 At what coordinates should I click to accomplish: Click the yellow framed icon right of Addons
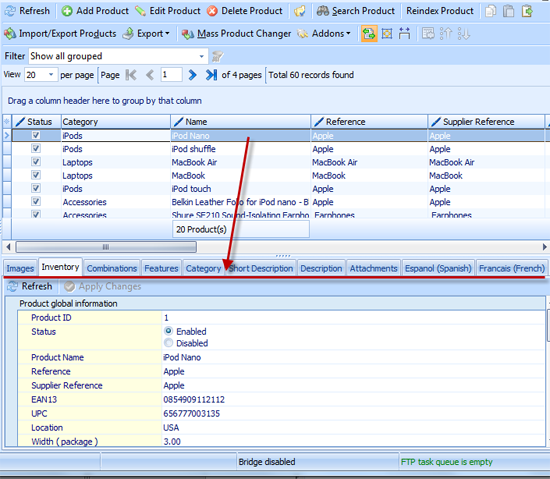click(x=387, y=34)
